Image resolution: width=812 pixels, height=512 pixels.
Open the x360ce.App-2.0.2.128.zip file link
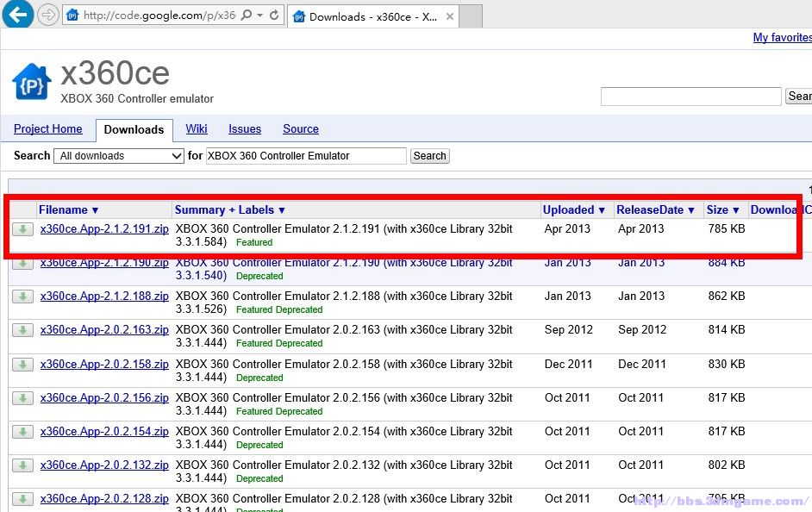[x=104, y=498]
